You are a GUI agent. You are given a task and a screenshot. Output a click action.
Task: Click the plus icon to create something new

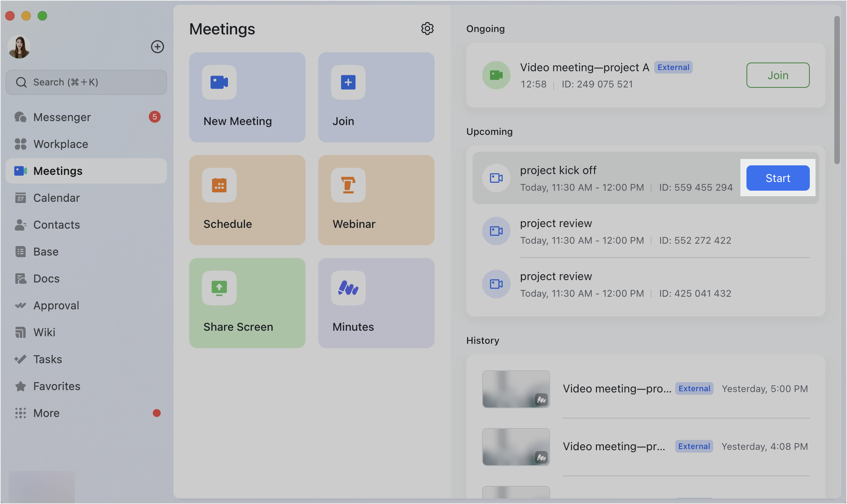[158, 47]
